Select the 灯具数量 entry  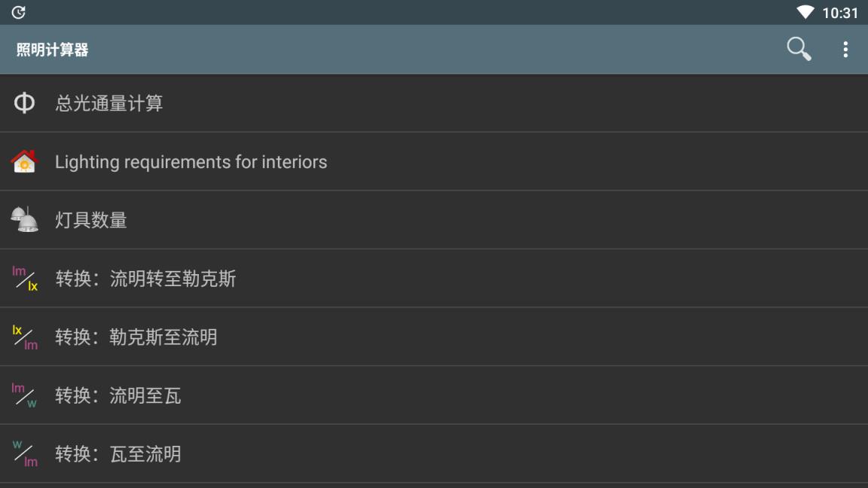pos(91,221)
